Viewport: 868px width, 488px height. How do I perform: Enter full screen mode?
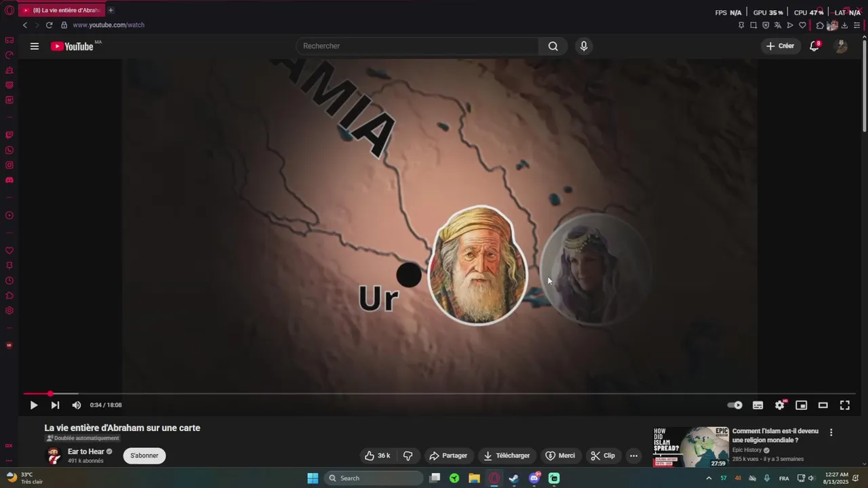[x=845, y=405]
